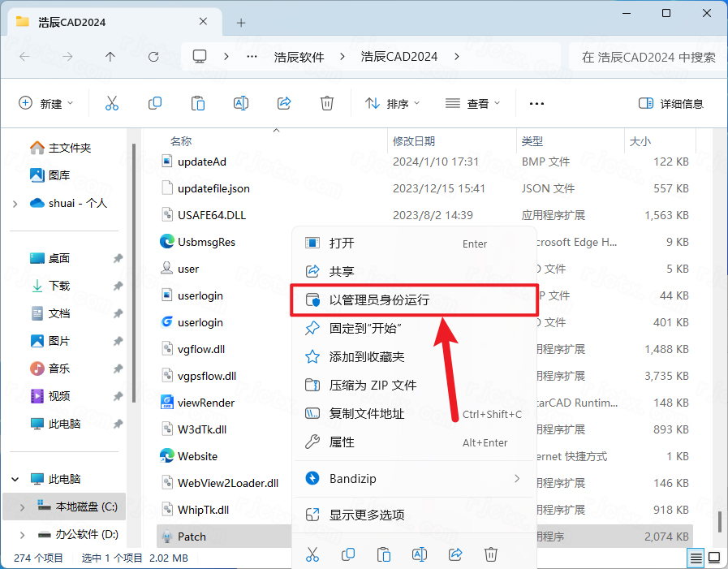Click delete icon at context menu bottom
Screen dimensions: 728x569
click(491, 554)
